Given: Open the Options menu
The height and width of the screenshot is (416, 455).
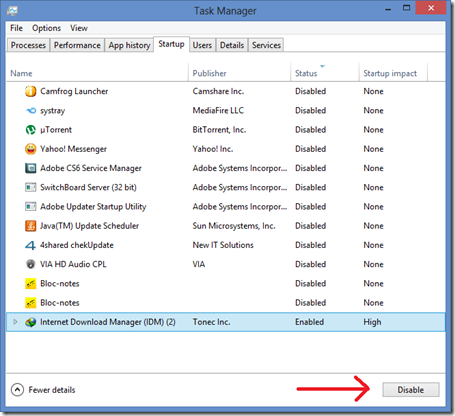Looking at the screenshot, I should click(46, 28).
